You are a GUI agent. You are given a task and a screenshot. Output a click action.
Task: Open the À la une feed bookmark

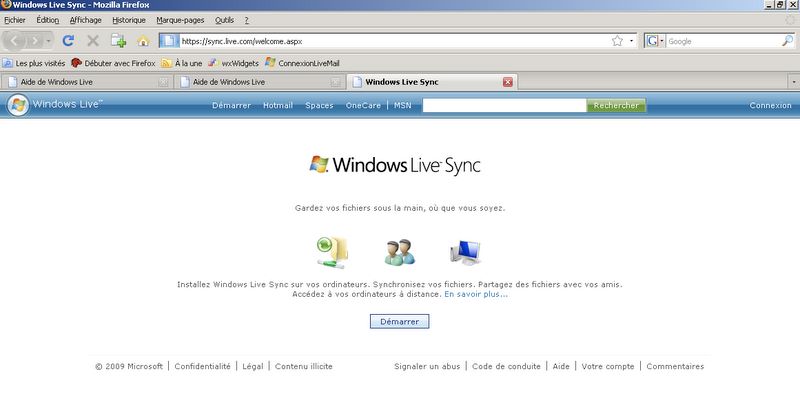182,63
